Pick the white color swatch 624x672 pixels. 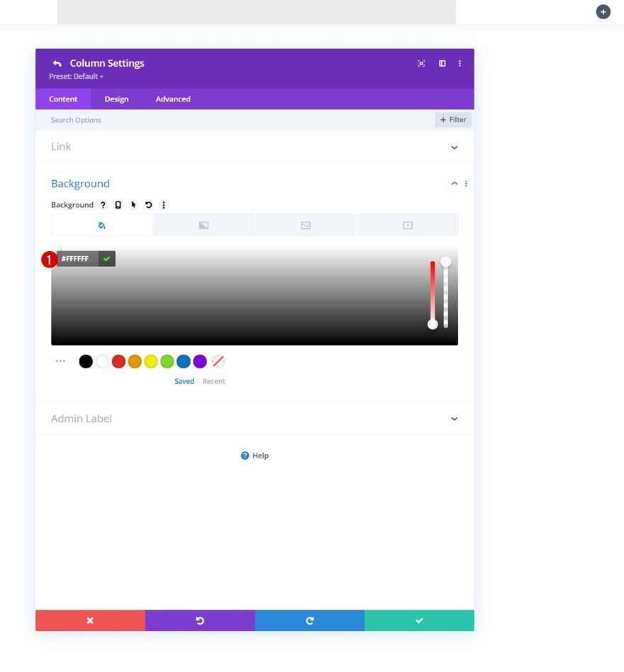click(102, 361)
